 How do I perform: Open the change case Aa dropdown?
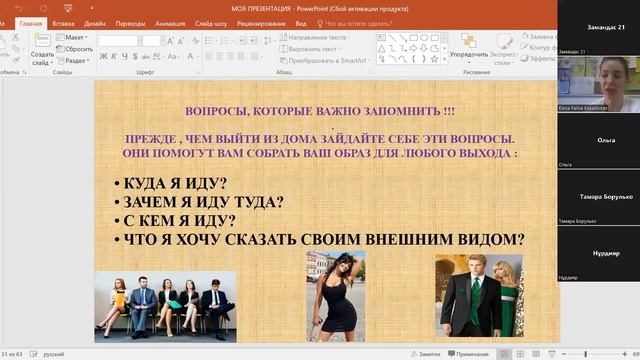tap(173, 56)
